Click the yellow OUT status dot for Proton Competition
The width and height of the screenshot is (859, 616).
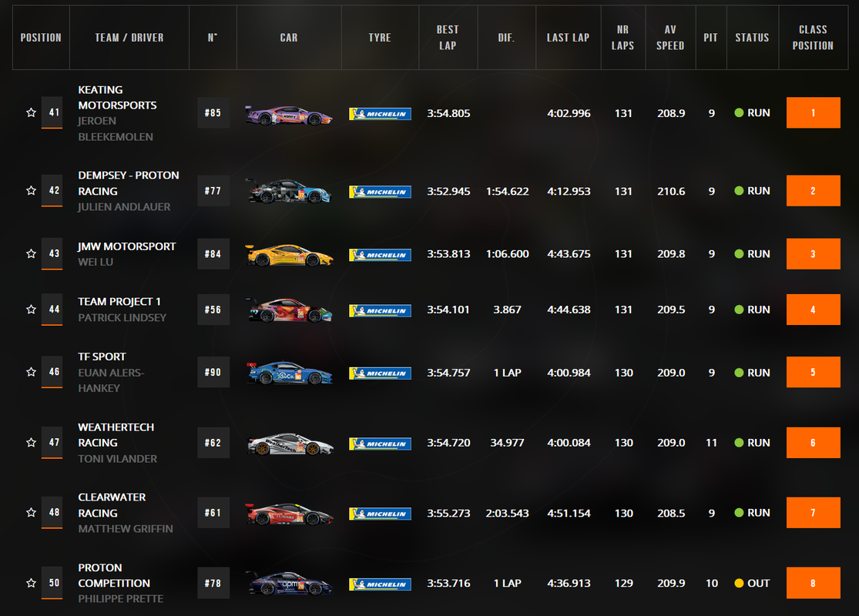pyautogui.click(x=739, y=583)
